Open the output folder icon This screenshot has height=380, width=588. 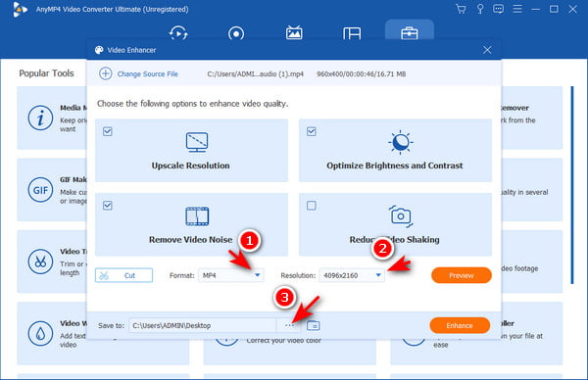(x=314, y=326)
